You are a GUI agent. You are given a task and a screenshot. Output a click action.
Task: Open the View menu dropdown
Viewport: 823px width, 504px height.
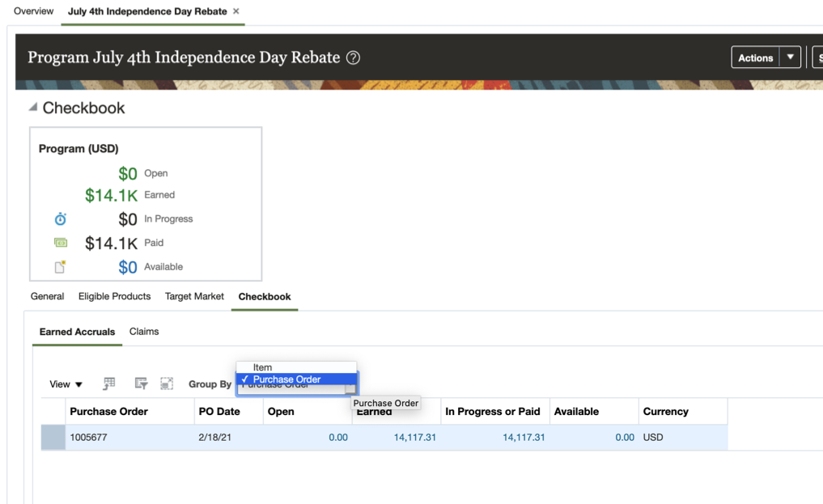66,384
